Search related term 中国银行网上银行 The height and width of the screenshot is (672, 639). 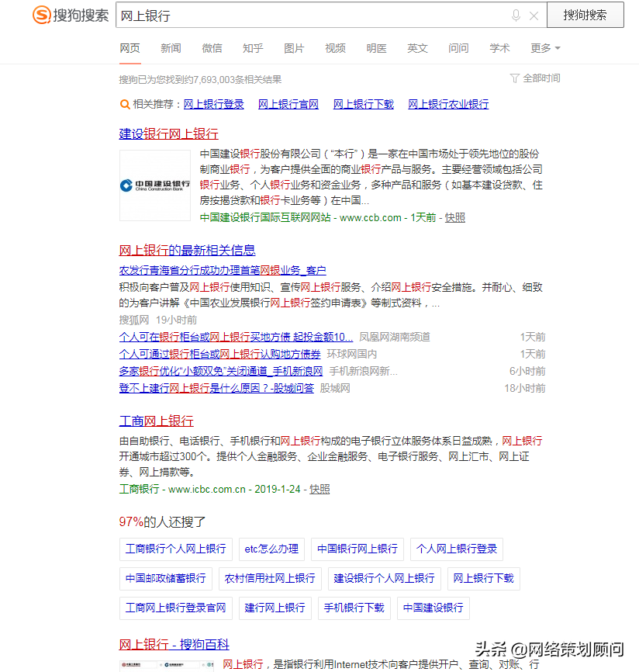(x=357, y=549)
